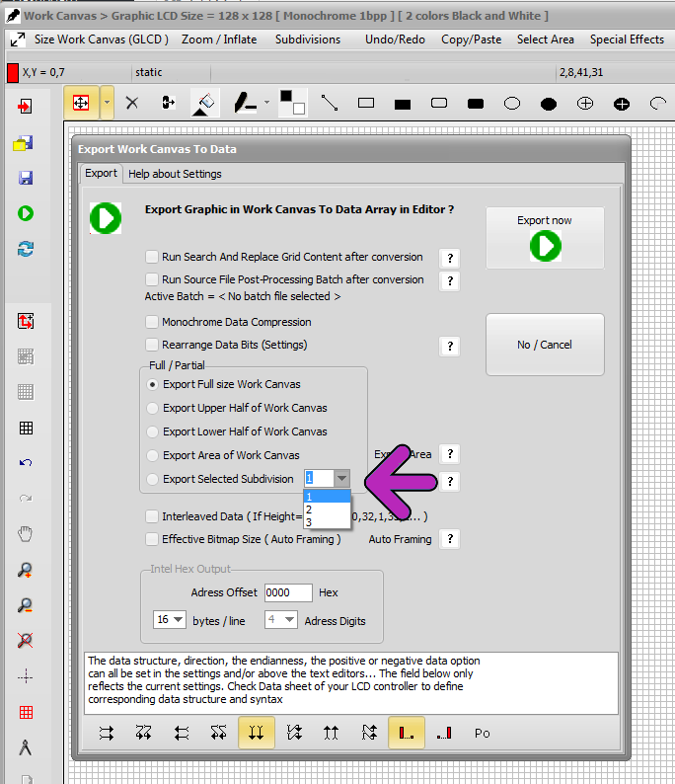The width and height of the screenshot is (675, 784).
Task: Select bottom-to-top data direction icon
Action: click(x=331, y=733)
